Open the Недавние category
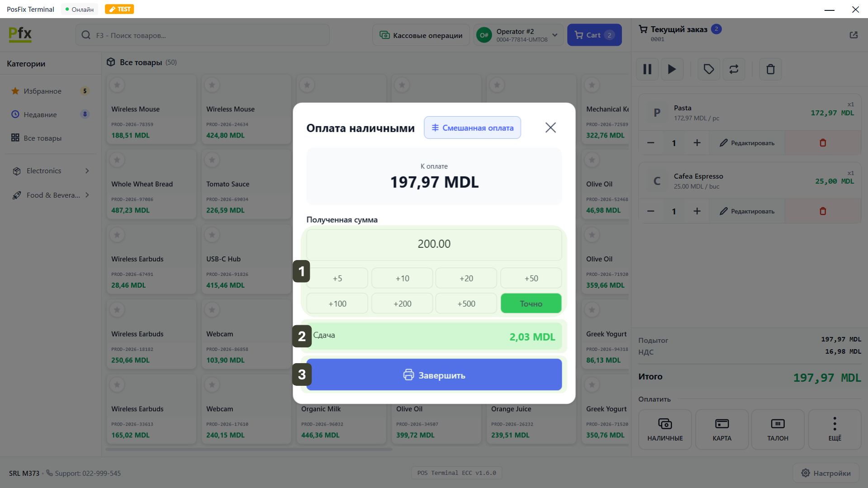 pyautogui.click(x=40, y=115)
